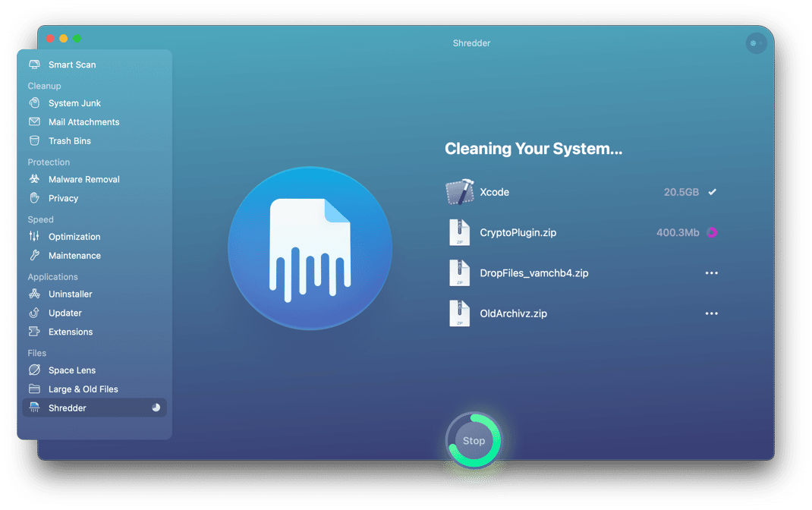Click the 400.3Mb size value
Screen dimensions: 812x510
tap(678, 232)
